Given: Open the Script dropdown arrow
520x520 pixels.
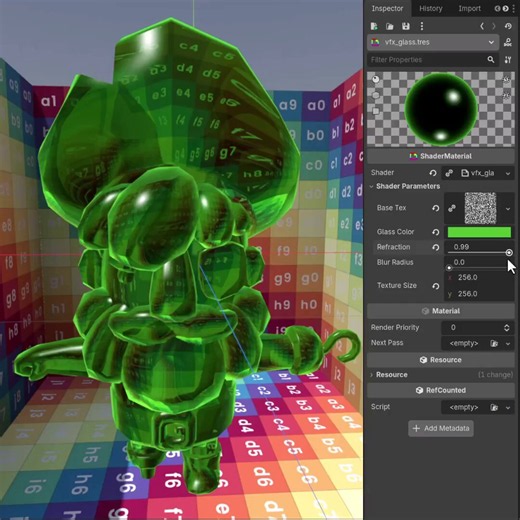Looking at the screenshot, I should (508, 407).
